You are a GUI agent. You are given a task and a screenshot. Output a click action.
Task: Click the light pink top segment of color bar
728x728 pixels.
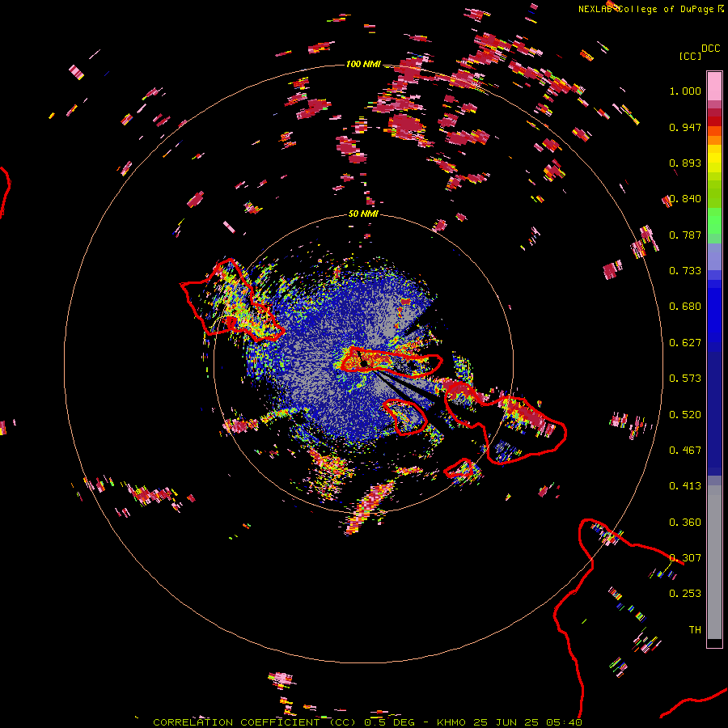click(x=714, y=86)
